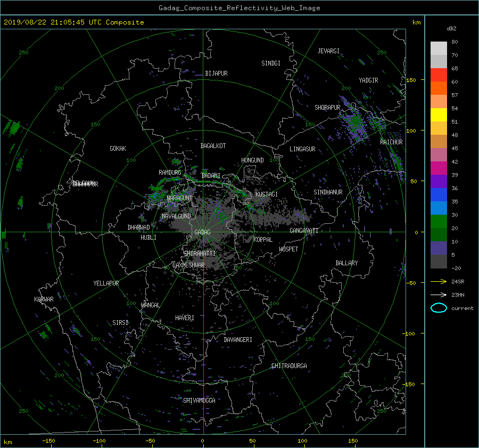Image resolution: width=479 pixels, height=448 pixels.
Task: Click the GANGAVATI city label
Action: tap(304, 231)
